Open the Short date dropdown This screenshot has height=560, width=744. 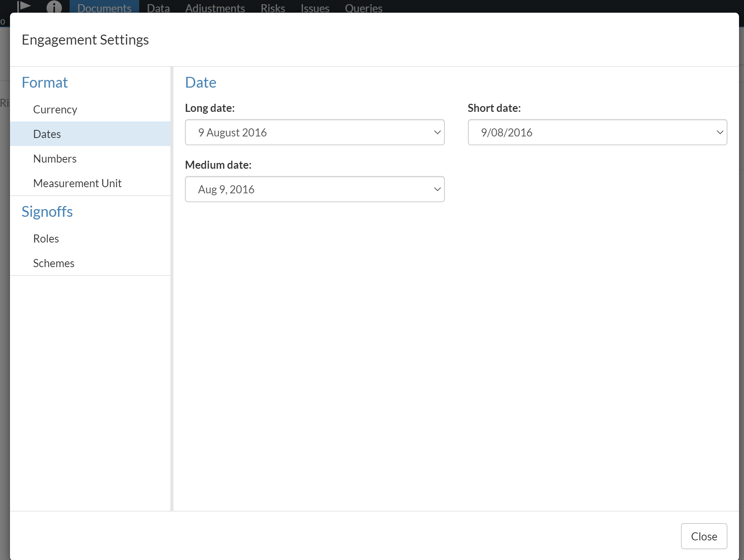(x=597, y=132)
